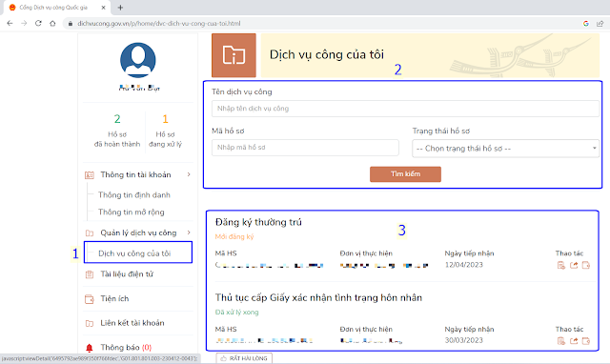Screen dimensions: 610x364
Task: Open view-detail icon for Giấy xác nhận hôn nhân
Action: (561, 341)
